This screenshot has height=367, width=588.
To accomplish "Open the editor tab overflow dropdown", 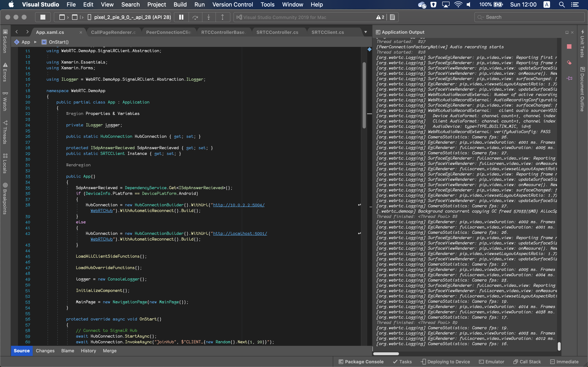I will (x=366, y=32).
